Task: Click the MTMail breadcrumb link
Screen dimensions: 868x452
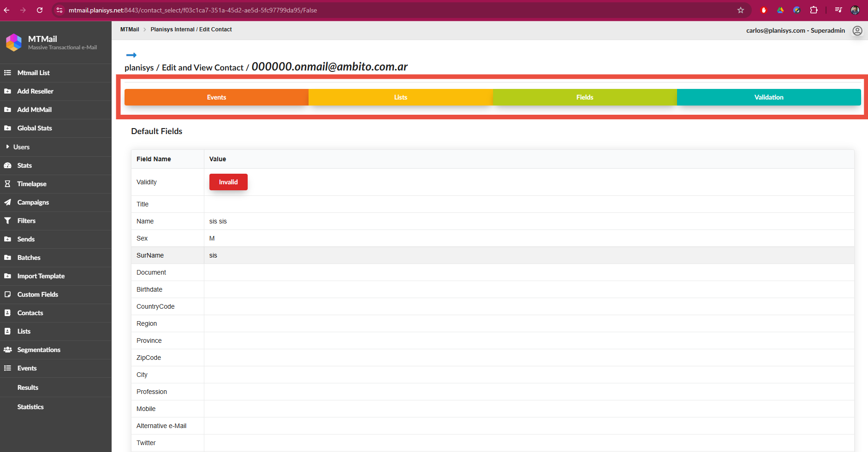Action: tap(130, 29)
